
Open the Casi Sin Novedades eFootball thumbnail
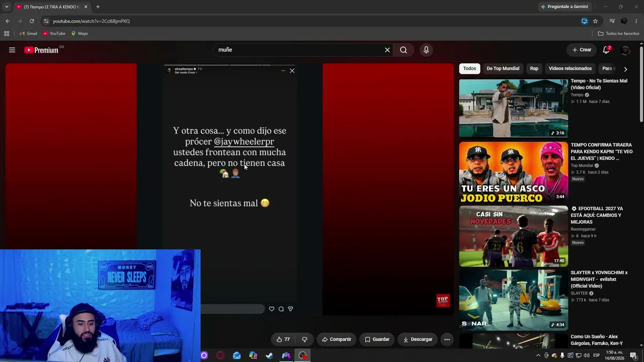coord(513,236)
